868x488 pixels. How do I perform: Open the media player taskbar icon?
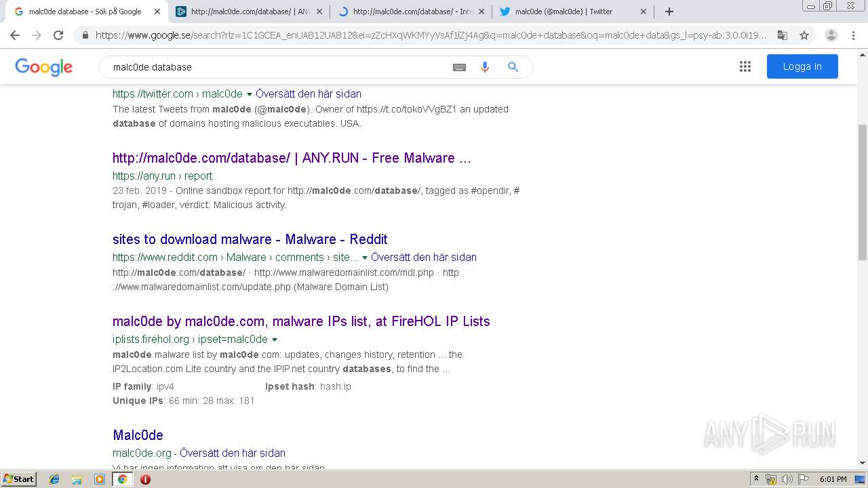click(100, 479)
